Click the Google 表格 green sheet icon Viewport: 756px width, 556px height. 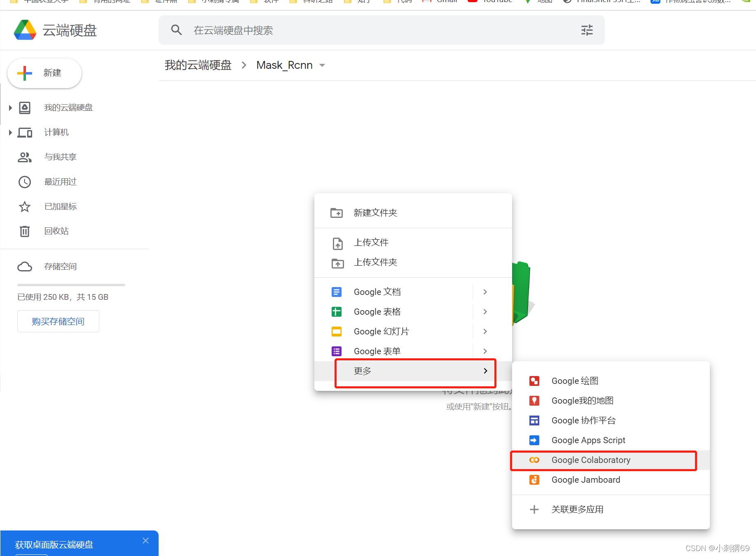[x=337, y=312]
